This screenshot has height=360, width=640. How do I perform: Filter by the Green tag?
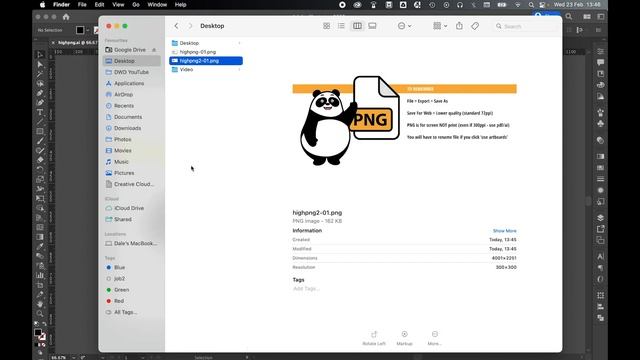click(118, 290)
